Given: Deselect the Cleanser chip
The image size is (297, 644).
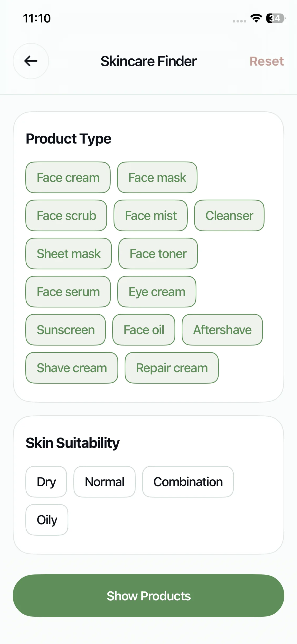Looking at the screenshot, I should pyautogui.click(x=229, y=215).
